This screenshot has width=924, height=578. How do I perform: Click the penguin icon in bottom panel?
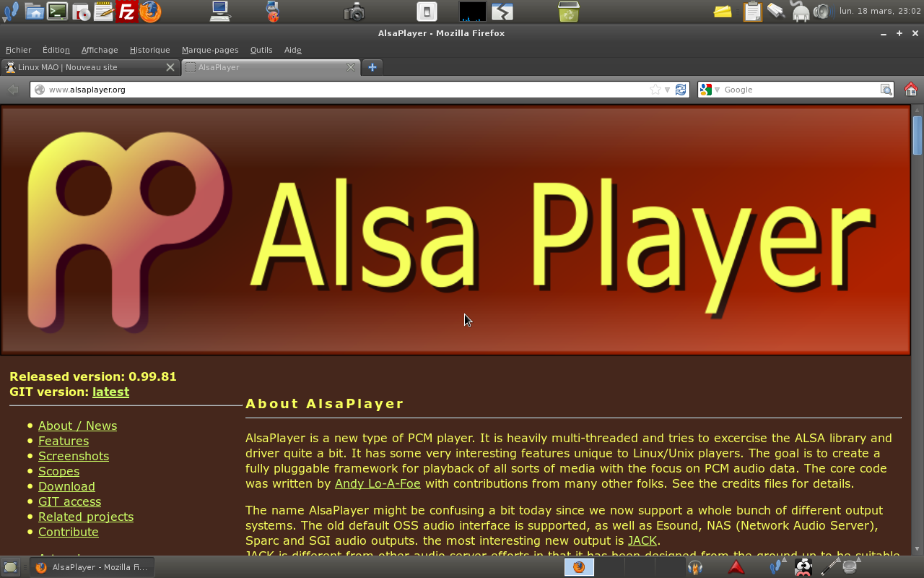coord(803,567)
